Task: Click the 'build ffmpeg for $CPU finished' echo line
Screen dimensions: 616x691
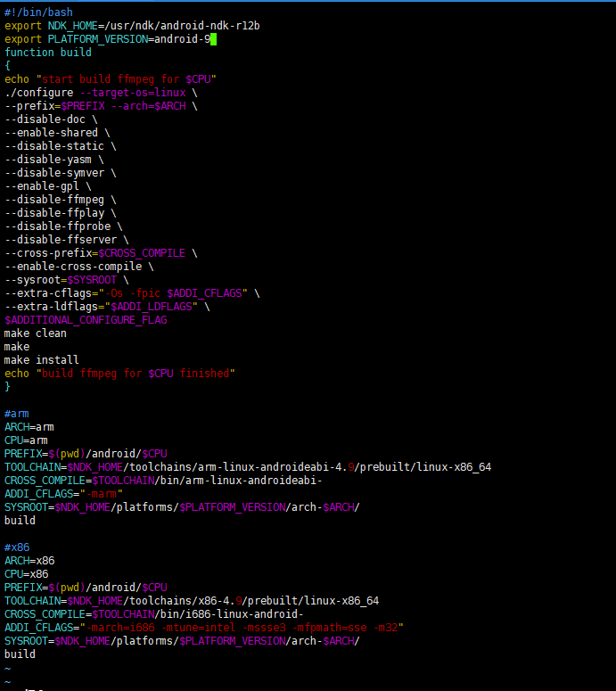Action: coord(119,374)
